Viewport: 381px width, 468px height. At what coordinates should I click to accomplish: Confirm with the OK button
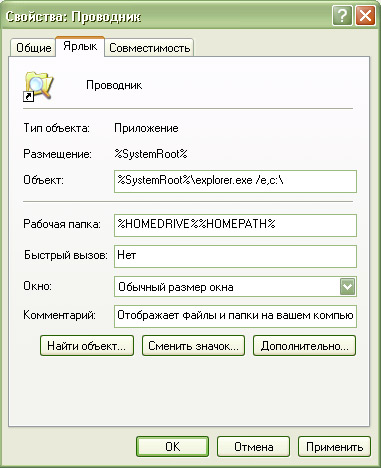coord(172,447)
